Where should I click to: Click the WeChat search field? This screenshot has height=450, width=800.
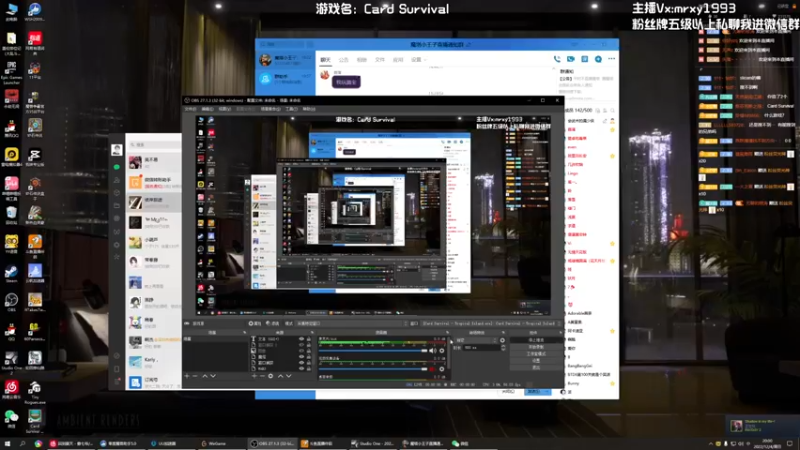155,145
